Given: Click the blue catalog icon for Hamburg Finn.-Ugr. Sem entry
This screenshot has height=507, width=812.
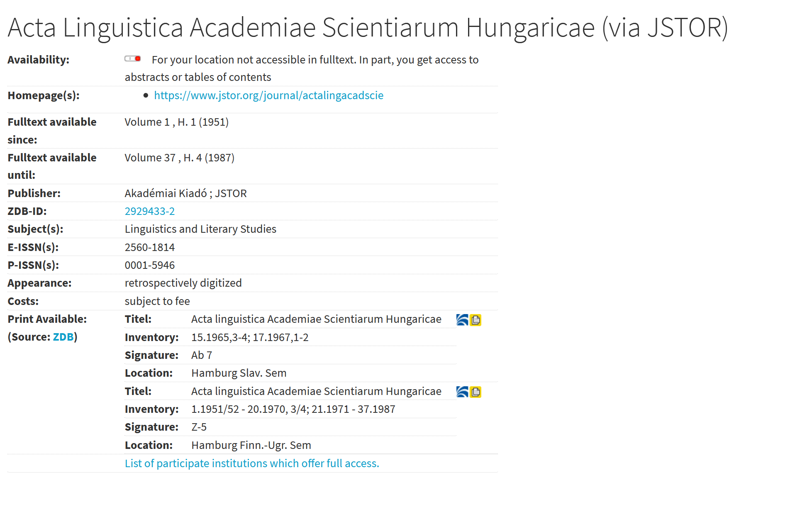Looking at the screenshot, I should [x=462, y=392].
